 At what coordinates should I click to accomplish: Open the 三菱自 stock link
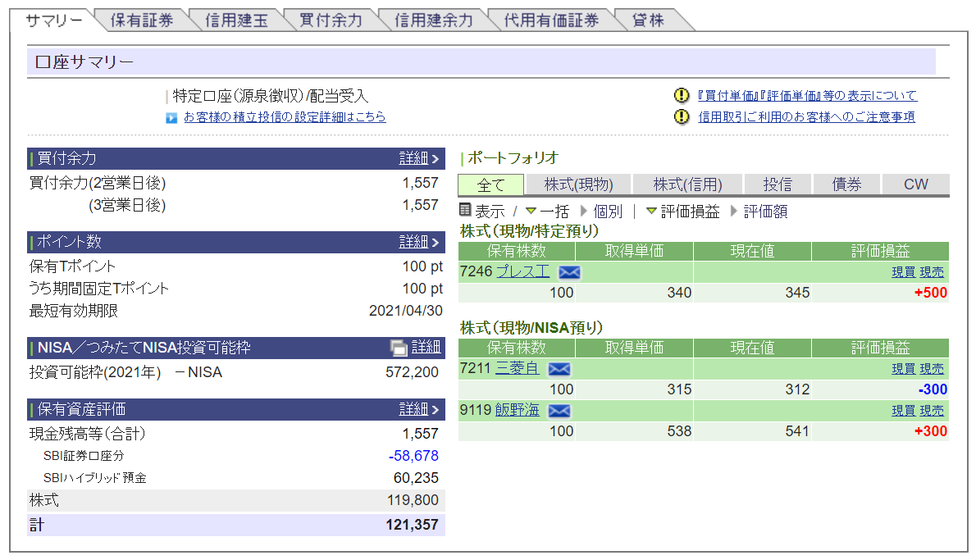click(518, 368)
